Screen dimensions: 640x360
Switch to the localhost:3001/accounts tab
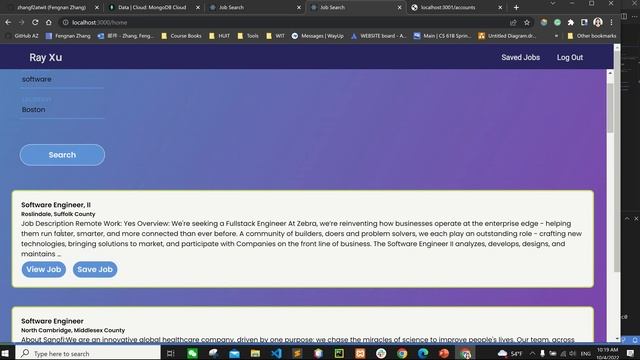(448, 7)
